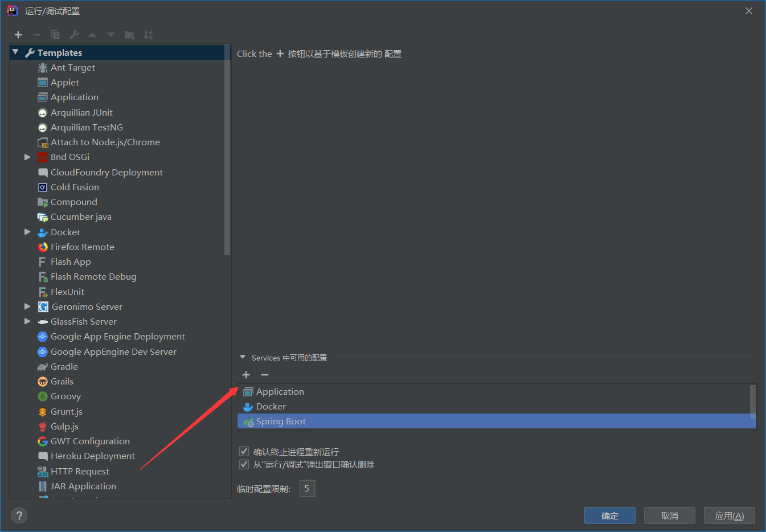Select Google App Engine Deployment template

pos(117,337)
